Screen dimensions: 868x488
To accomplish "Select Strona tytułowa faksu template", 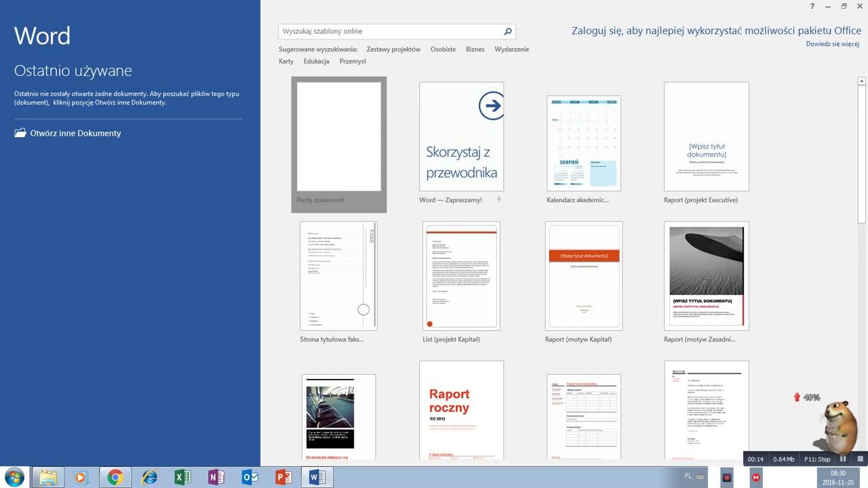I will (x=338, y=276).
